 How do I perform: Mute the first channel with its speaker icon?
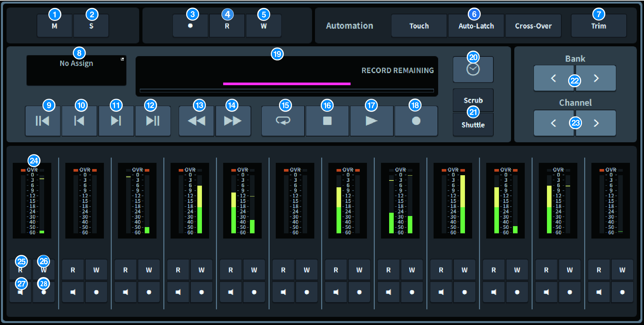(x=20, y=292)
